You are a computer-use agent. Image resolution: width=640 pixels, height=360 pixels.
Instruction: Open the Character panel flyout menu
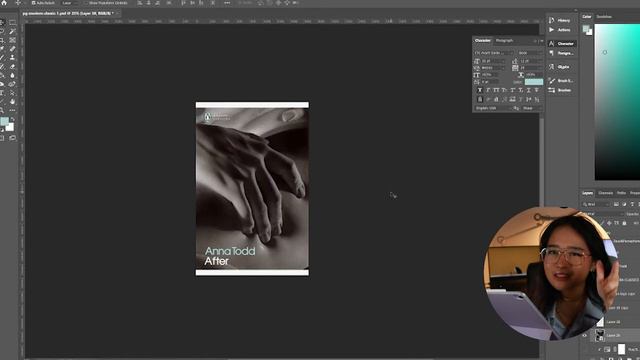click(x=541, y=41)
